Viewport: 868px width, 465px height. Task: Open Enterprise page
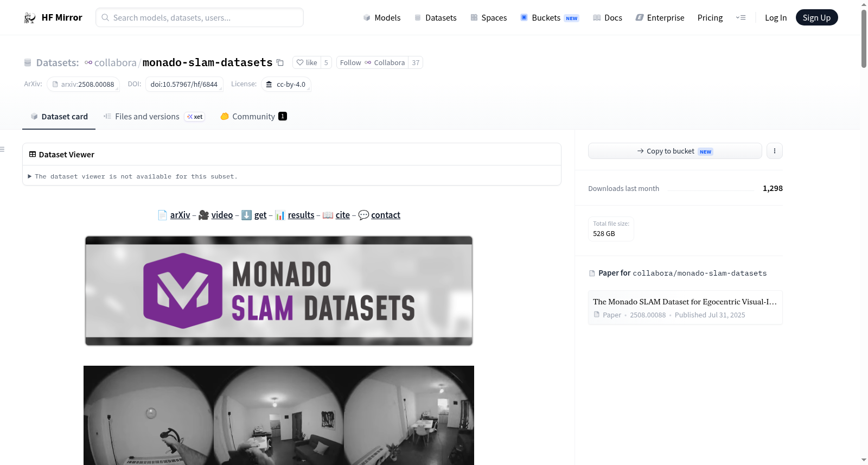(660, 17)
